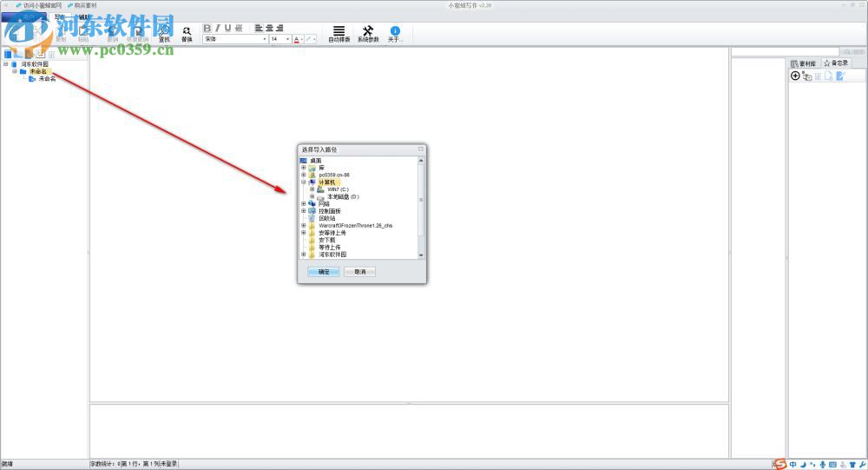The image size is (868, 470).
Task: Collapse the 计算机 node
Action: pyautogui.click(x=303, y=182)
